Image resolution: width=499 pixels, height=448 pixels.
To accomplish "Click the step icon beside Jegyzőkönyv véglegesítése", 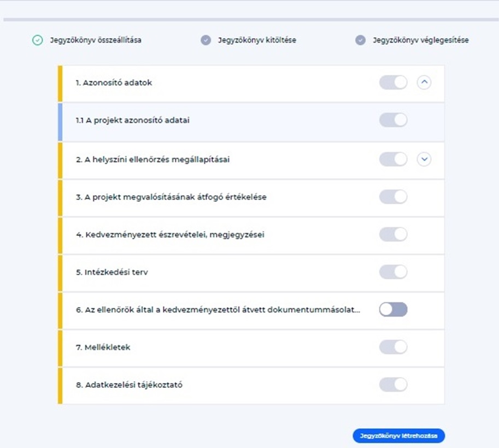I will [360, 40].
